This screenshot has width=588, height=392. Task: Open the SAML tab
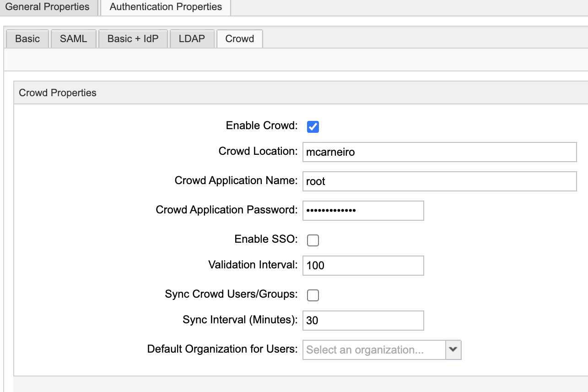click(x=73, y=39)
